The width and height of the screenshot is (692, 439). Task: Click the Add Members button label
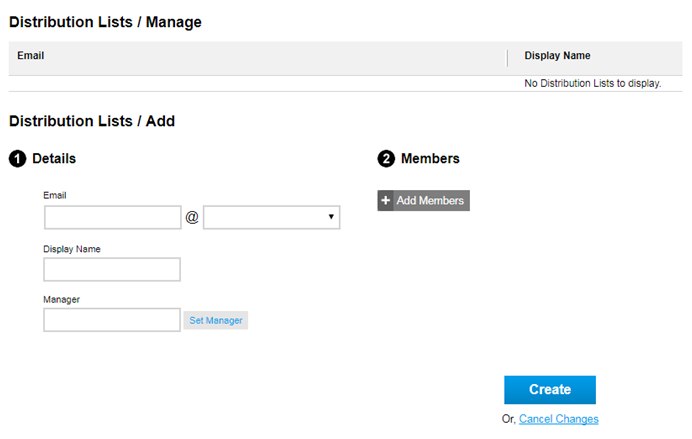coord(430,201)
